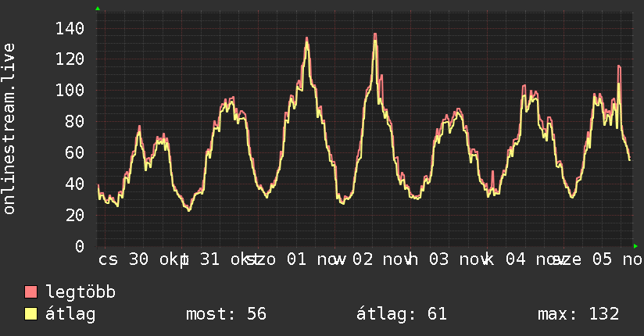Click the y-axis label 60
644x336 pixels.
coord(75,153)
